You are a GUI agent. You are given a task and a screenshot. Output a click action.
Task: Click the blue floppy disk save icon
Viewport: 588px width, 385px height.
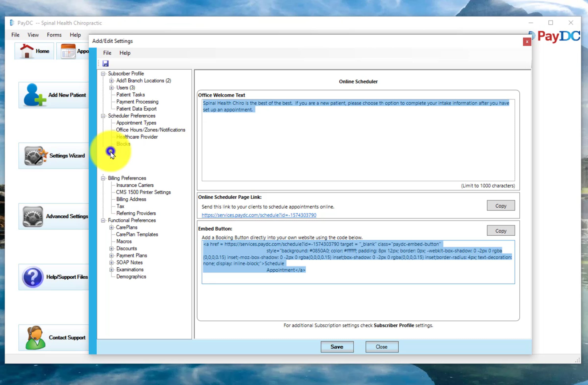106,63
